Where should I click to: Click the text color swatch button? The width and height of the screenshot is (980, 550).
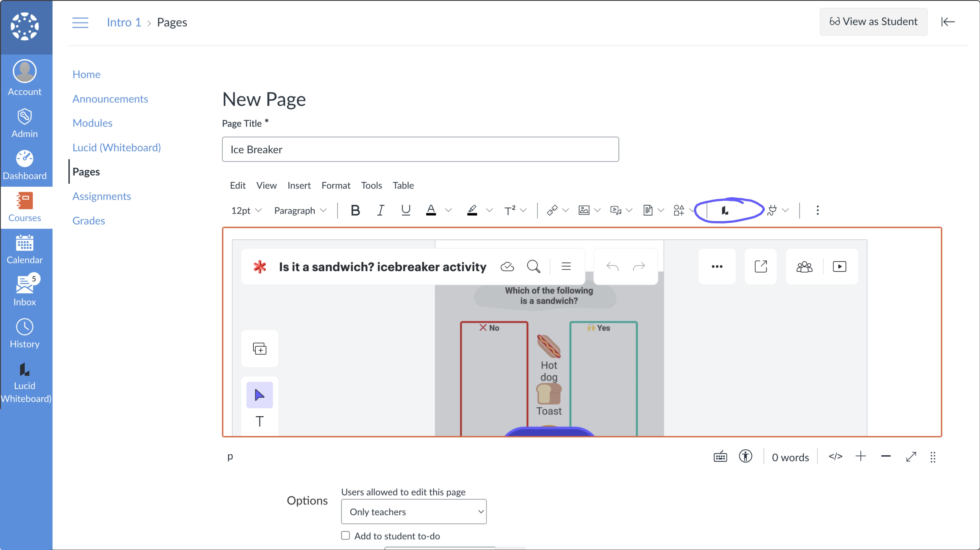pyautogui.click(x=431, y=210)
